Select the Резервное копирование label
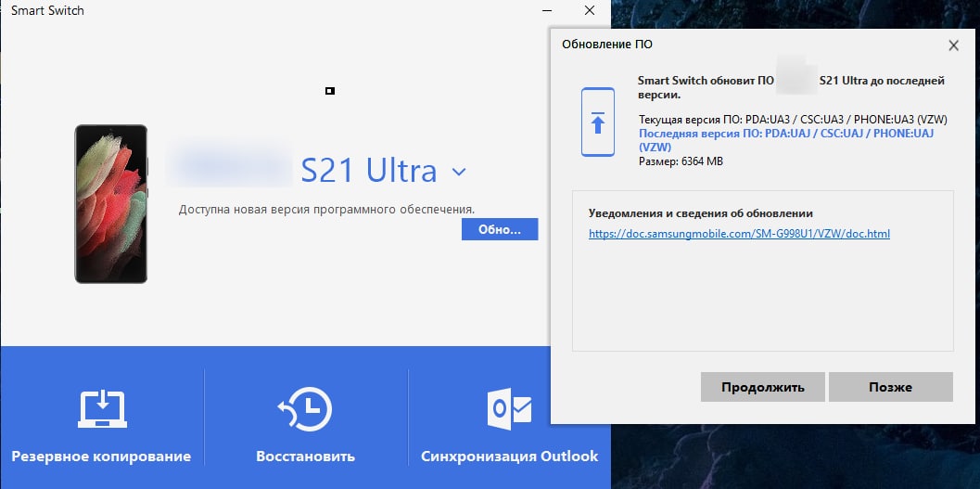This screenshot has height=489, width=980. click(x=101, y=457)
